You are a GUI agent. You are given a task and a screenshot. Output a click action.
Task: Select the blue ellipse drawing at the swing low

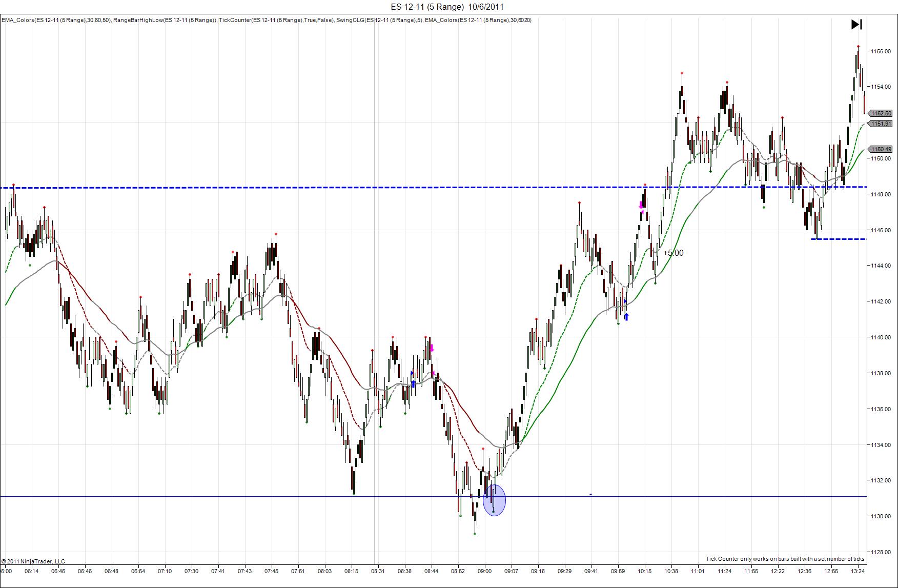pyautogui.click(x=494, y=500)
